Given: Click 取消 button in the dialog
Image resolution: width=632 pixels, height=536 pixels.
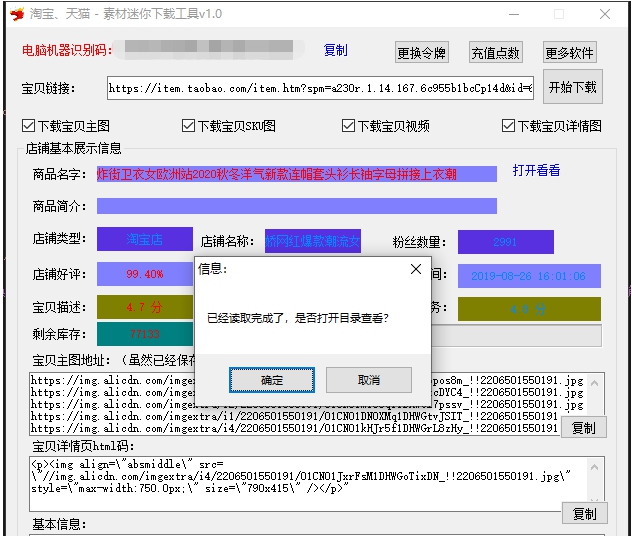Looking at the screenshot, I should coord(368,380).
